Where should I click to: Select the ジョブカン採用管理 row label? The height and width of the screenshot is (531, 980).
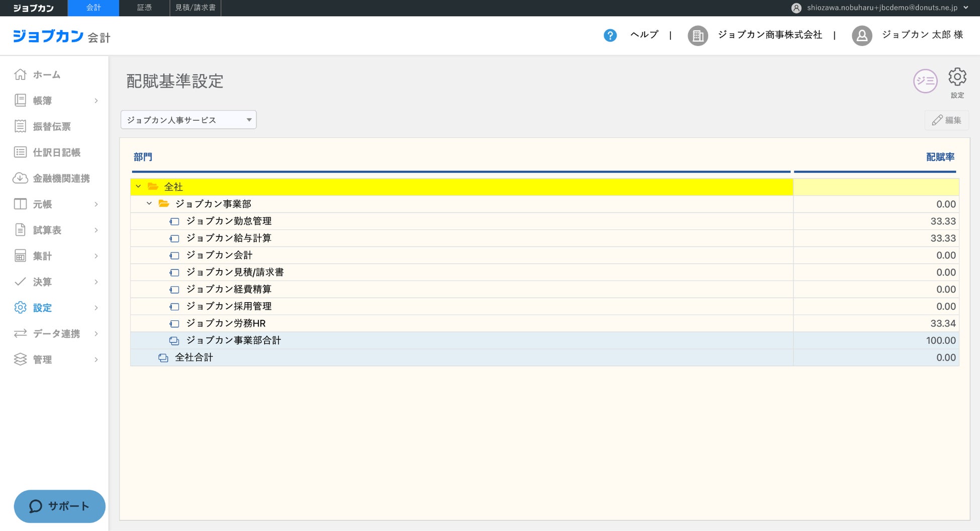[x=229, y=307]
